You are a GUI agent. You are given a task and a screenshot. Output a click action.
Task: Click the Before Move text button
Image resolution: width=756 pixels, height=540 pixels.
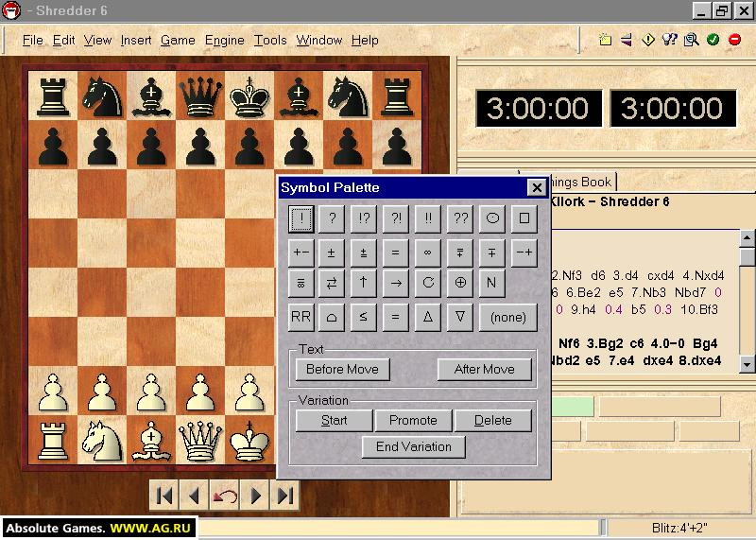click(342, 370)
